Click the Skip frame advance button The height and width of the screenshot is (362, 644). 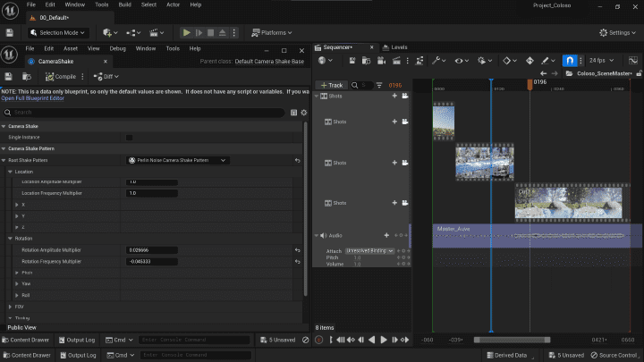pyautogui.click(x=199, y=32)
